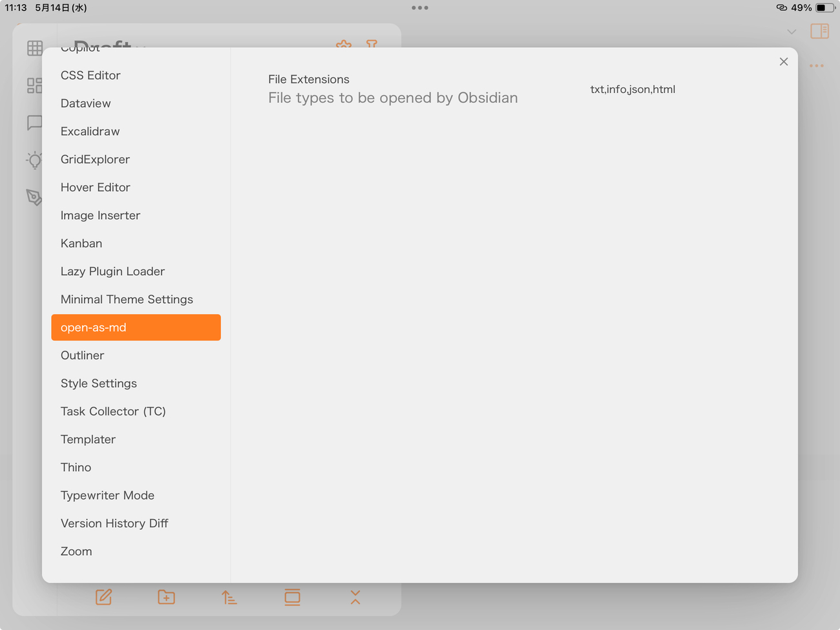Select Typewriter Mode settings
The height and width of the screenshot is (630, 840).
coord(136,496)
